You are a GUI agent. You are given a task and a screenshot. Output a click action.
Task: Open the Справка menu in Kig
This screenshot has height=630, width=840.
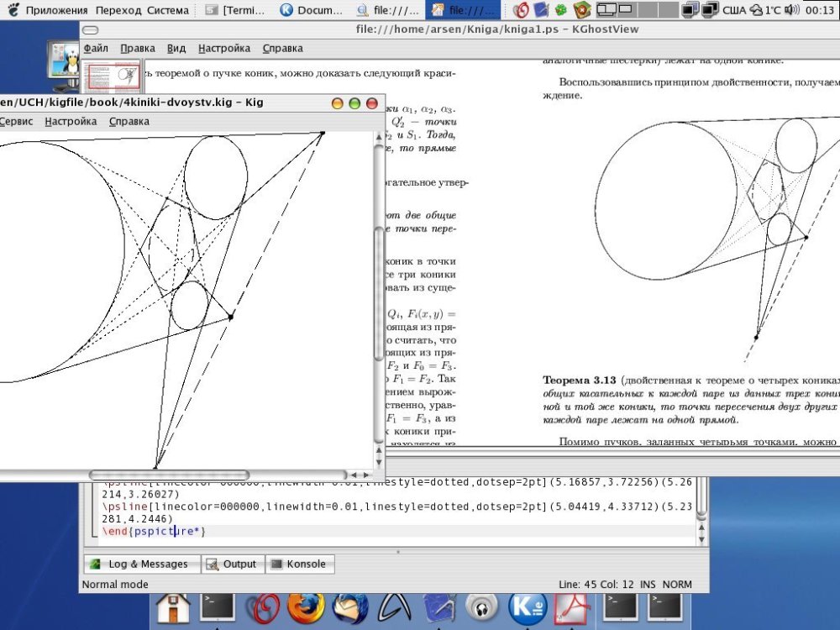(x=129, y=122)
